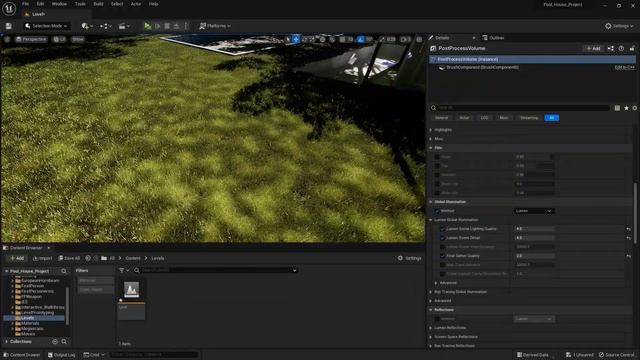
Task: Open the Window menu
Action: tap(59, 4)
